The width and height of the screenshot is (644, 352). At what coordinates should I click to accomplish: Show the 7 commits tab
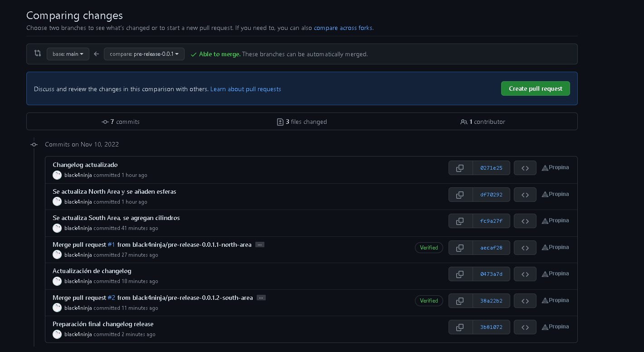pos(121,122)
